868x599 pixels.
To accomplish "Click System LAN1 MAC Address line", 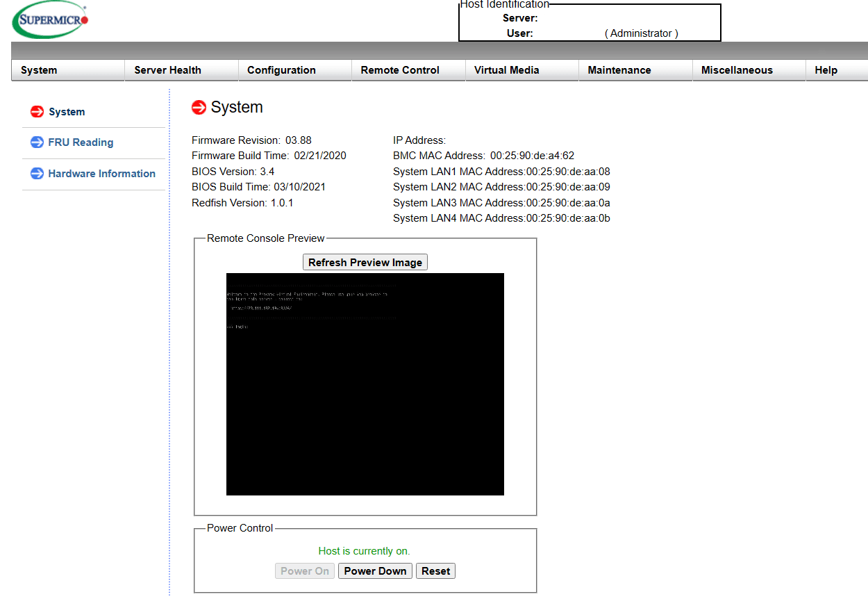I will pyautogui.click(x=501, y=172).
